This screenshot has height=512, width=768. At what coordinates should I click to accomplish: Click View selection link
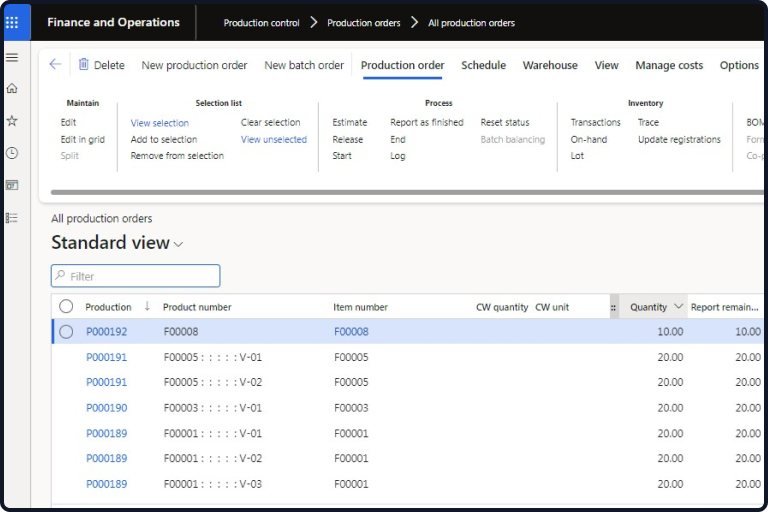pos(160,123)
